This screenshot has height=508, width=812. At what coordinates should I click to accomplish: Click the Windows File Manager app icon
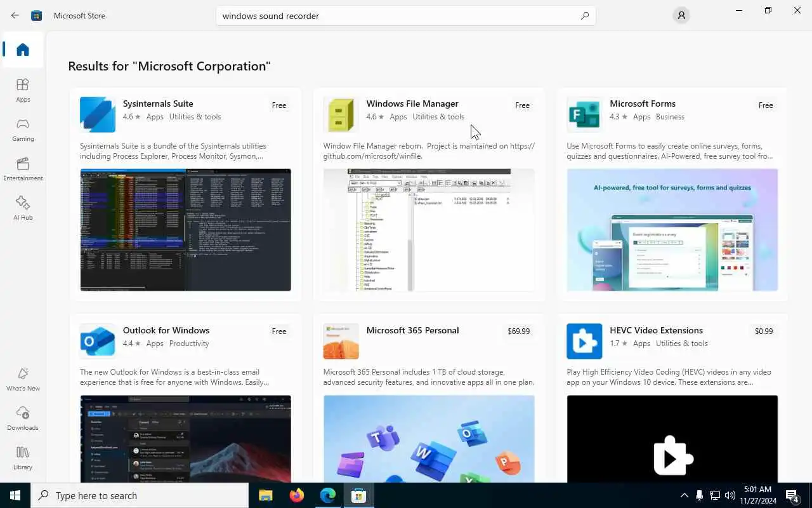[341, 114]
